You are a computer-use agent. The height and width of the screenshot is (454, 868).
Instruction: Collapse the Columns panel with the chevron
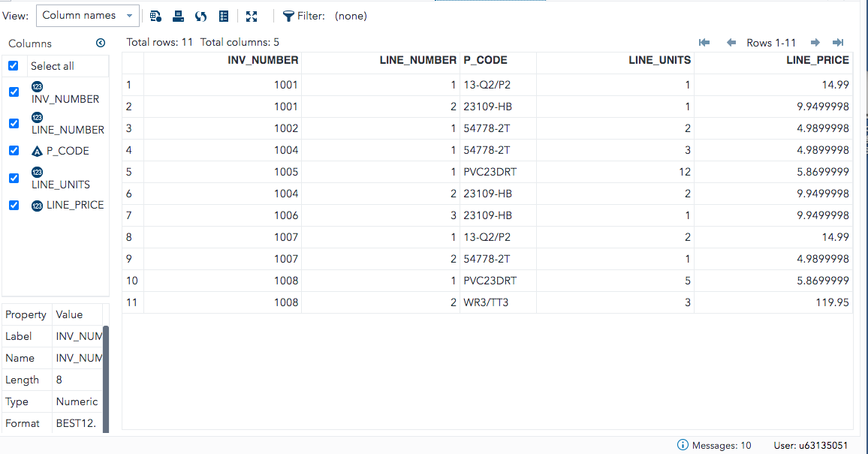[x=101, y=43]
